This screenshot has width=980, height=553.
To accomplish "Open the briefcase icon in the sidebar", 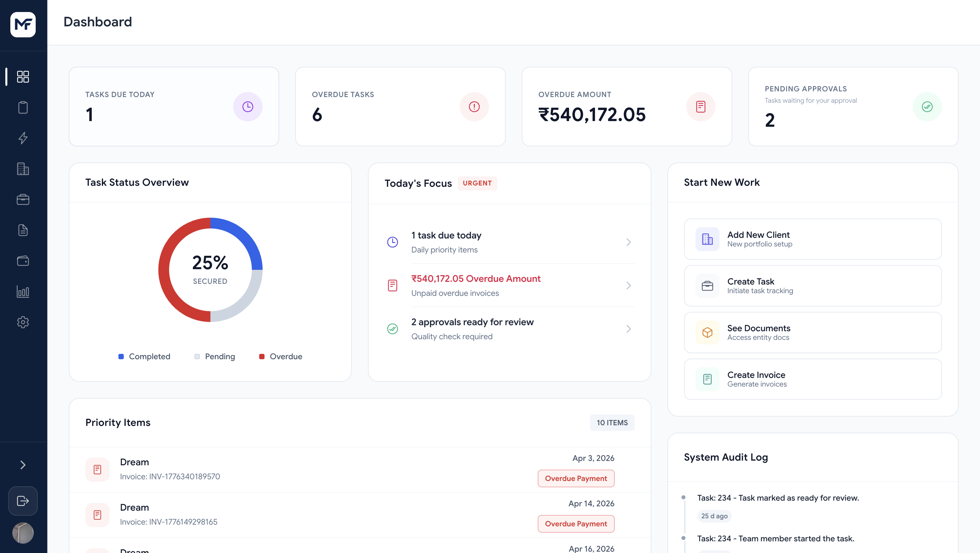I will [x=23, y=199].
